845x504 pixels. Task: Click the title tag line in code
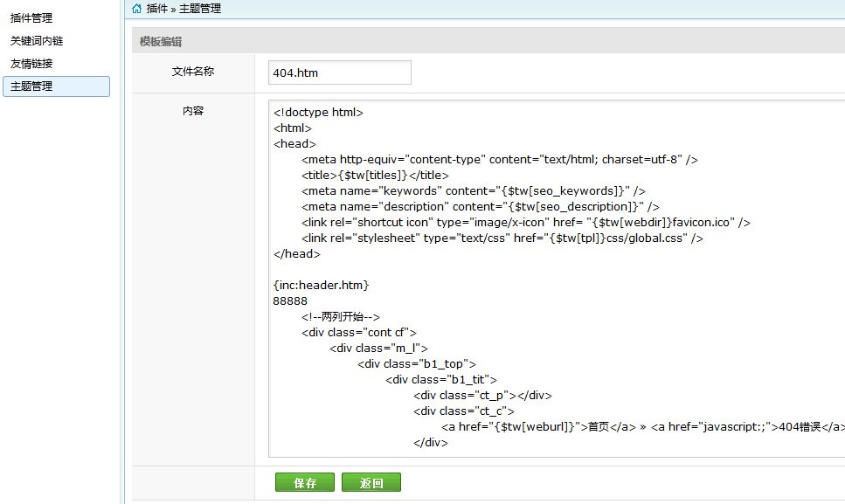click(x=375, y=175)
